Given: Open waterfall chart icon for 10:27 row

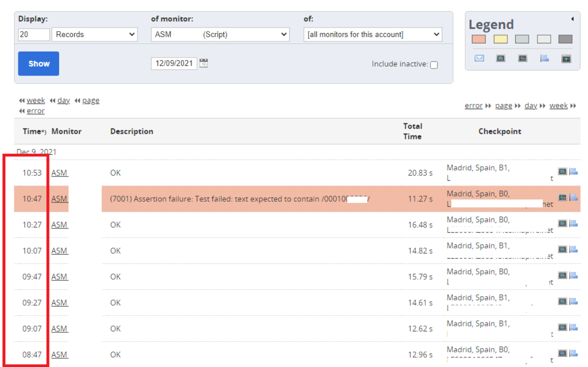Looking at the screenshot, I should pyautogui.click(x=574, y=224).
